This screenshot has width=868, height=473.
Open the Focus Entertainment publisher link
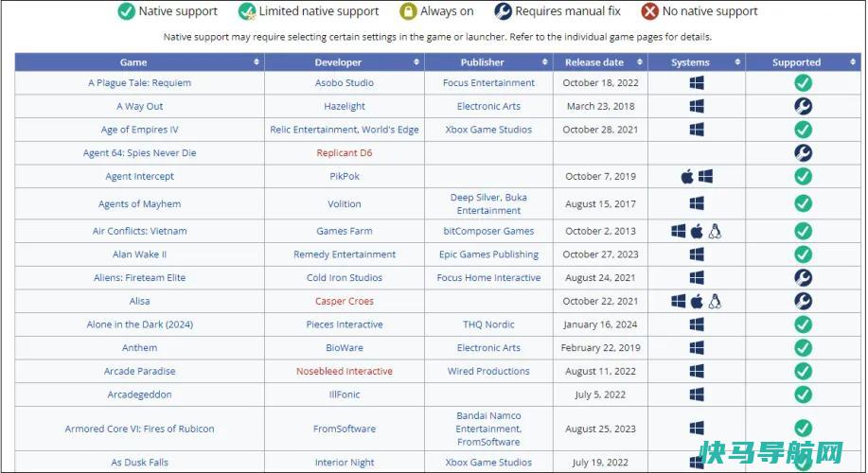(x=488, y=83)
